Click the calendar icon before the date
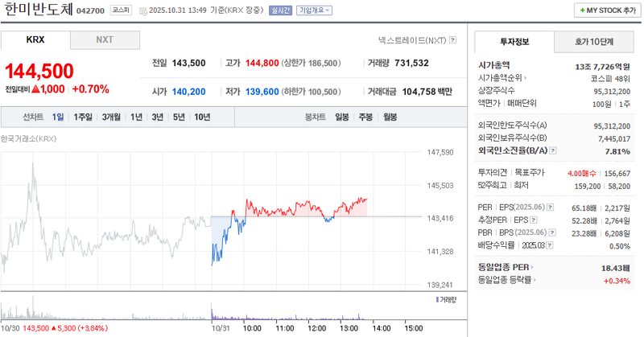 (143, 11)
